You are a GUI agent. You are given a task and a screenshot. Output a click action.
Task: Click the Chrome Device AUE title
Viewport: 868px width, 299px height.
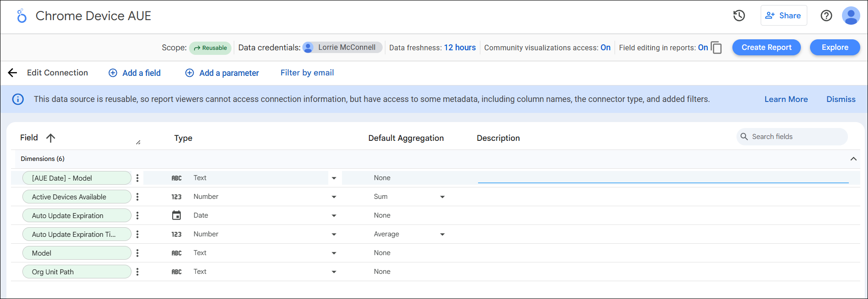93,16
